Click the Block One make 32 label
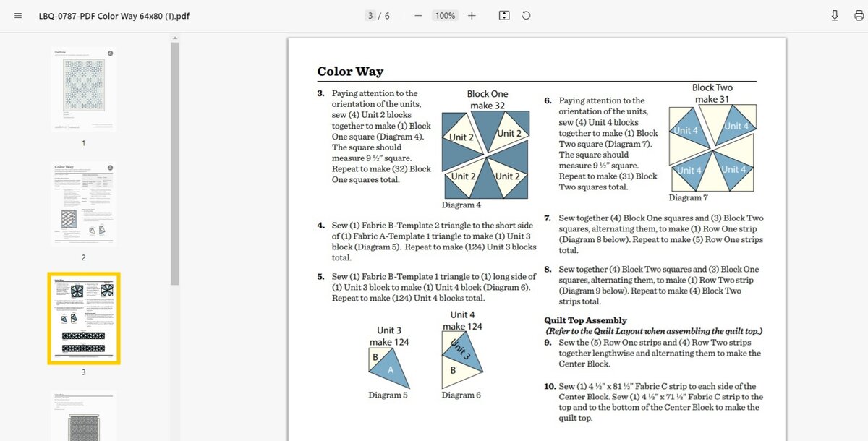This screenshot has height=441, width=868. [x=488, y=100]
